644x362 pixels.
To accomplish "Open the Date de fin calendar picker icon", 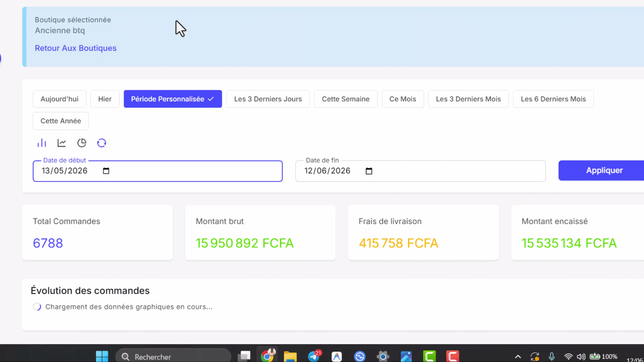I will pyautogui.click(x=369, y=171).
